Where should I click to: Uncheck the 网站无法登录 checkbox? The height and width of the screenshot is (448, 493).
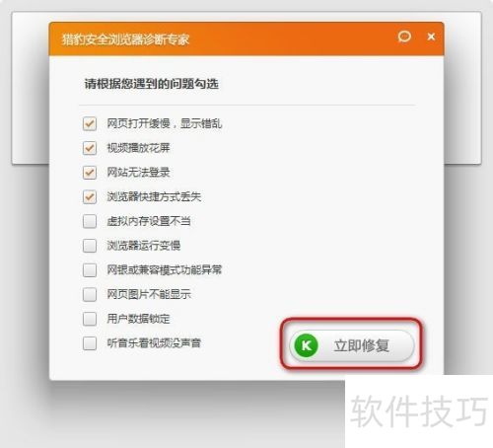(90, 173)
